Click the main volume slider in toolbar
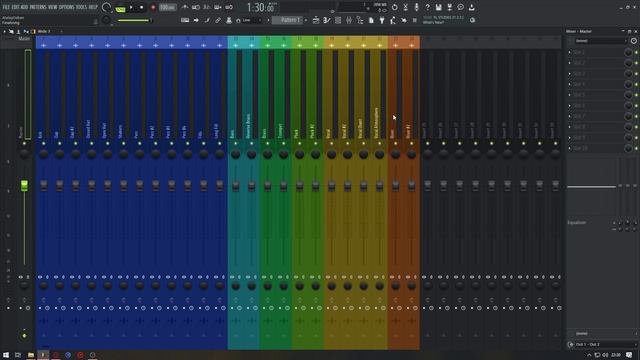The image size is (640, 360). tap(135, 20)
